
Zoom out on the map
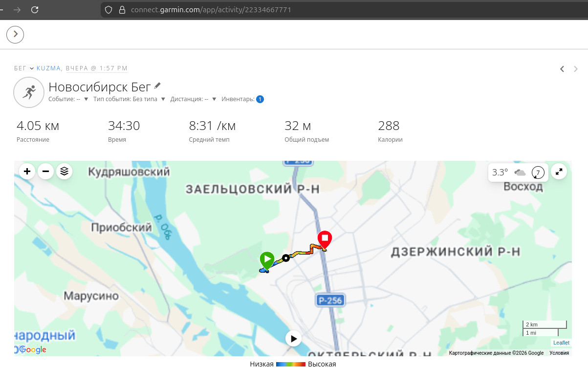(x=45, y=172)
